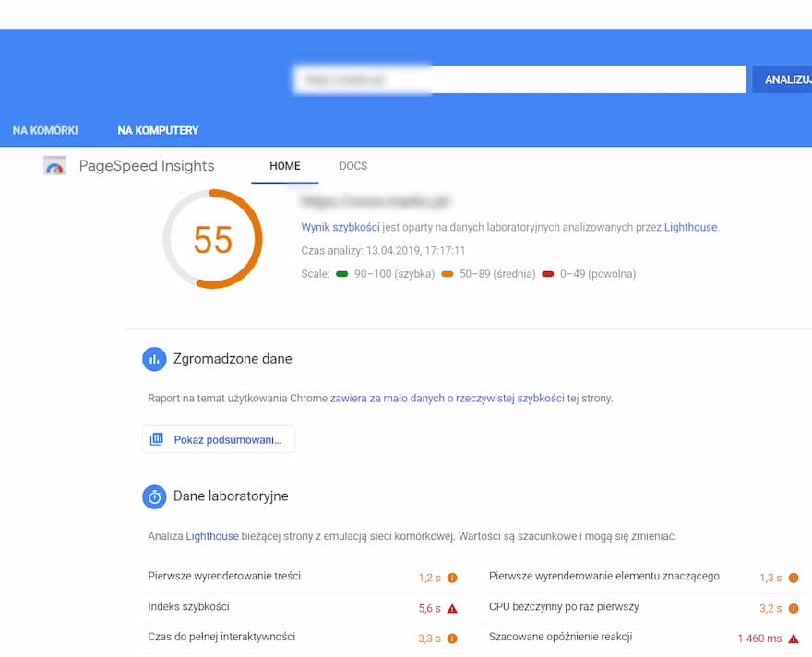This screenshot has width=812, height=657.
Task: Open the DOCS tab
Action: tap(353, 166)
